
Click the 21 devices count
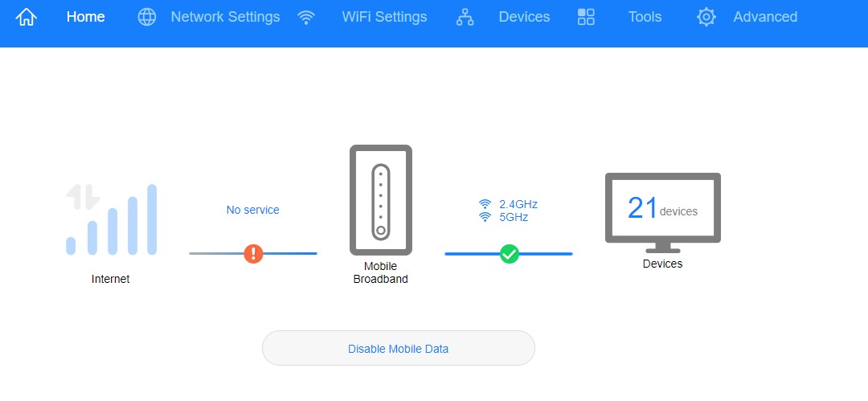click(x=662, y=209)
